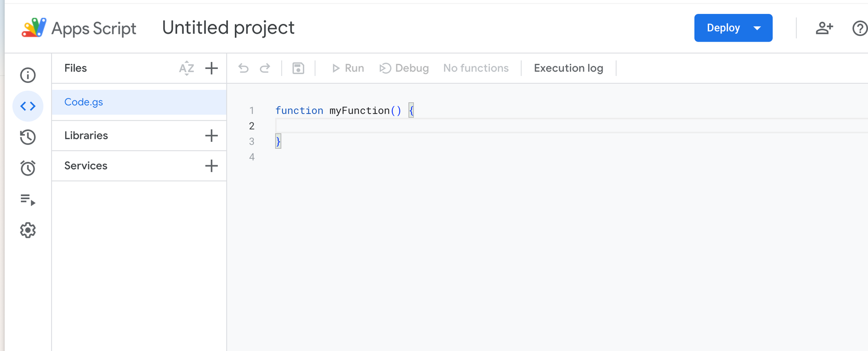Image resolution: width=868 pixels, height=351 pixels.
Task: Open the Triggers alarm clock icon
Action: pos(28,168)
